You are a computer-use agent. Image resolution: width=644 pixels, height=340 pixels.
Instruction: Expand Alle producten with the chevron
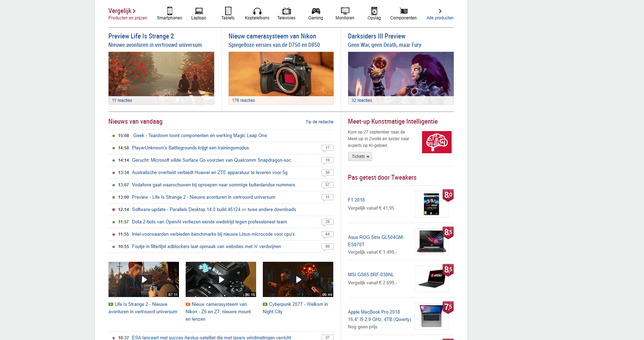pos(440,11)
